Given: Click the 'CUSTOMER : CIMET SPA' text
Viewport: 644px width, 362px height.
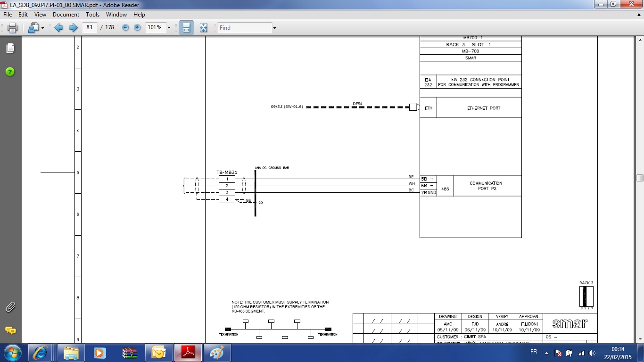Looking at the screenshot, I should point(462,337).
